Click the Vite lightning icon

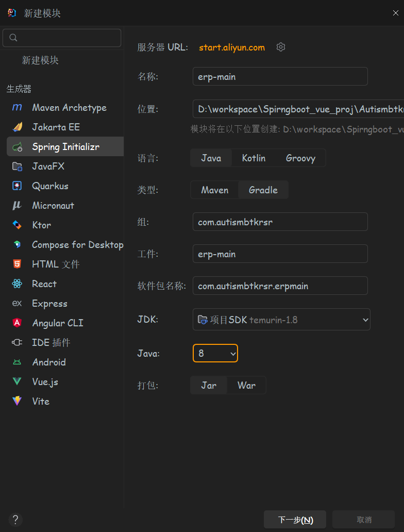(17, 401)
